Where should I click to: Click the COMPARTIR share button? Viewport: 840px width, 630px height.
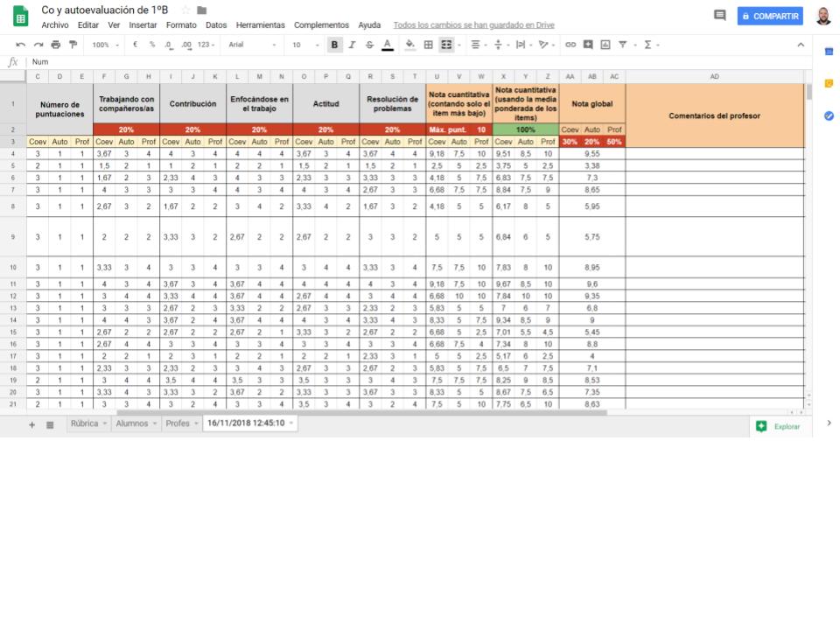point(770,16)
